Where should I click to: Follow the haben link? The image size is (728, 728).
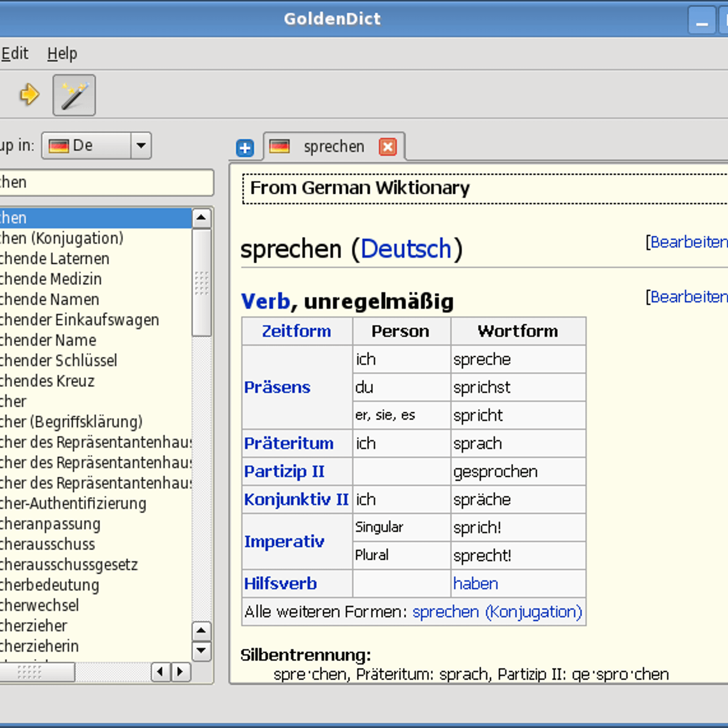pyautogui.click(x=475, y=584)
